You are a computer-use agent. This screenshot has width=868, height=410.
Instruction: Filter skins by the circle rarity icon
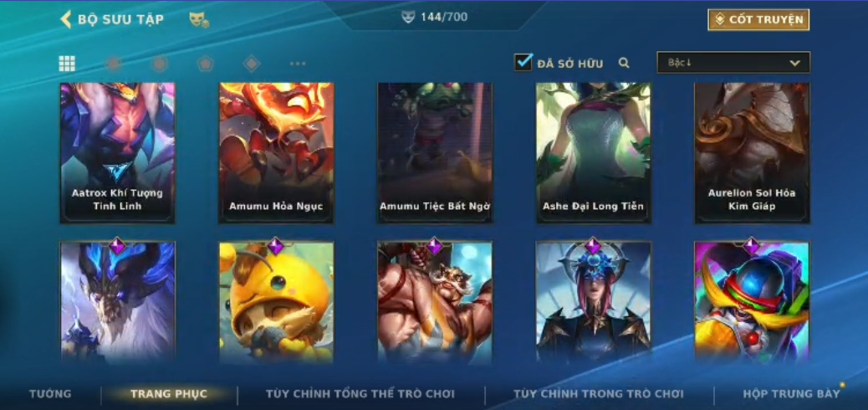coord(113,64)
